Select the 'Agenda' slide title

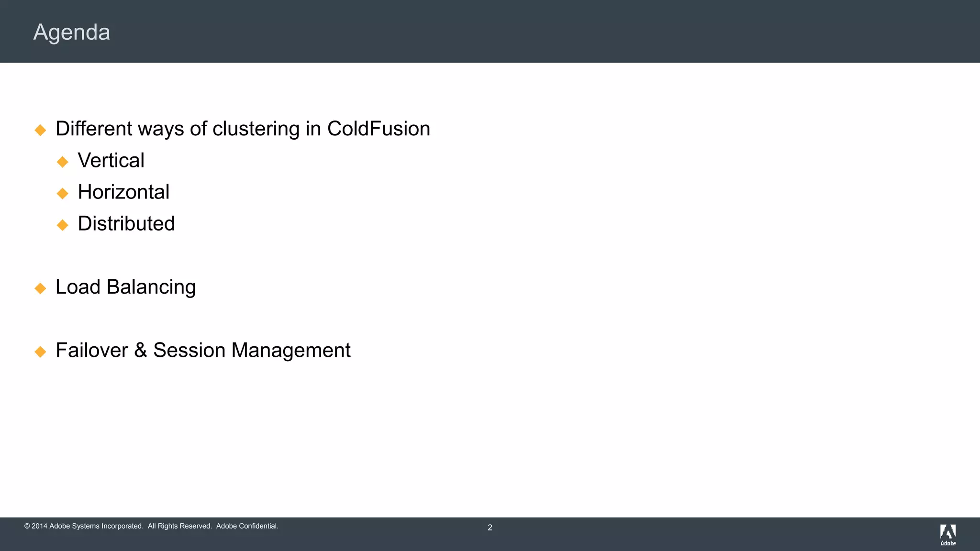click(72, 33)
